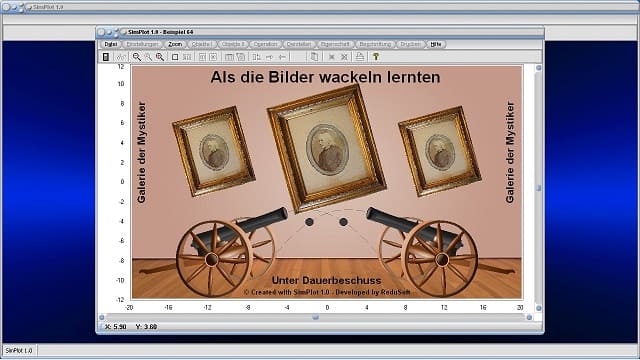640x360 pixels.
Task: Click the third magnifier zoom icon
Action: [160, 57]
